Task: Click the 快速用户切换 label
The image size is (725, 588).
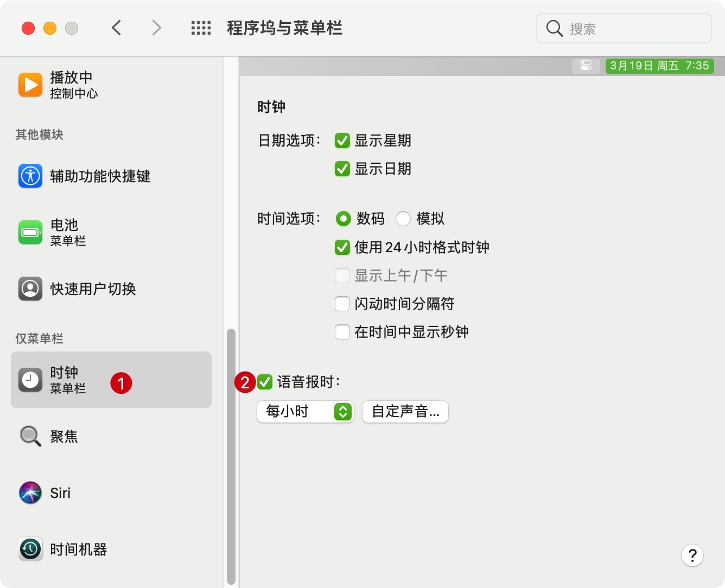Action: (93, 289)
